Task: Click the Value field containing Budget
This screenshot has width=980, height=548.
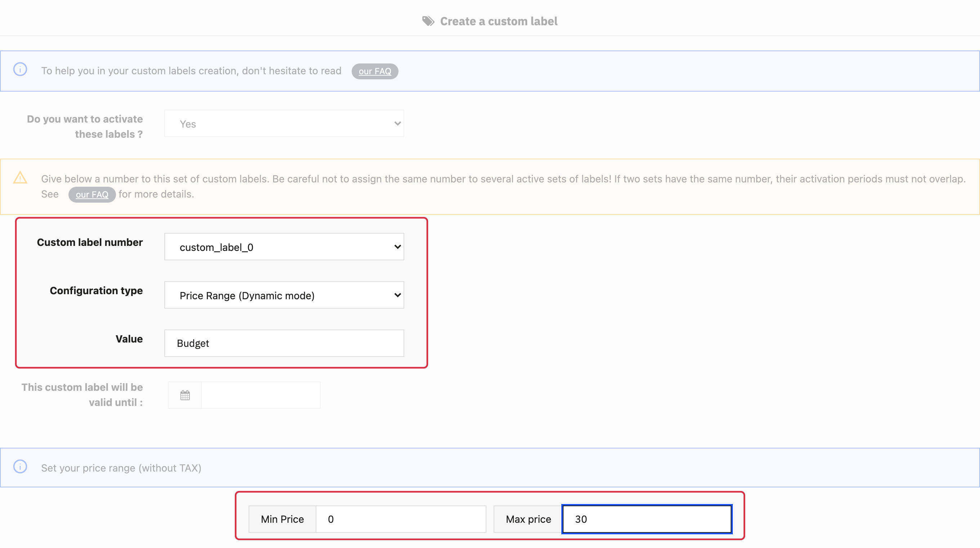Action: pos(284,343)
